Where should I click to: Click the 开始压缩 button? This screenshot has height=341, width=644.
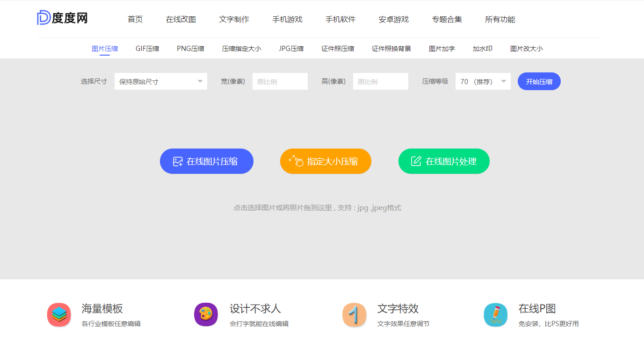tap(539, 81)
